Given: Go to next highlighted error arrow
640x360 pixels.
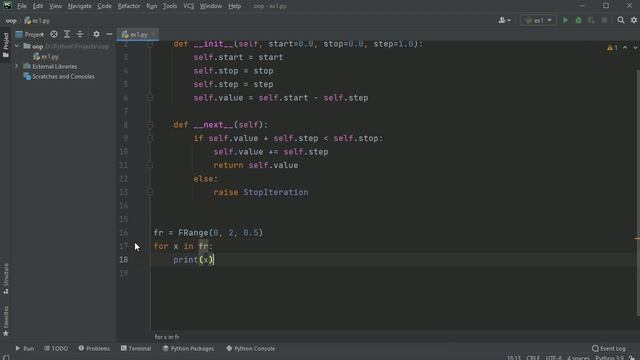Looking at the screenshot, I should click(x=635, y=48).
